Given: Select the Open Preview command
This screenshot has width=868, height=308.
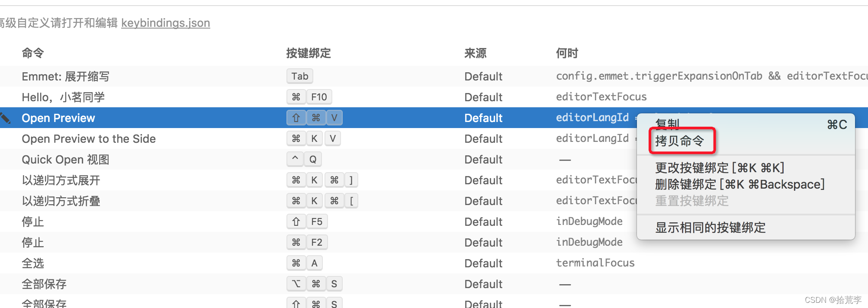Looking at the screenshot, I should click(x=58, y=118).
